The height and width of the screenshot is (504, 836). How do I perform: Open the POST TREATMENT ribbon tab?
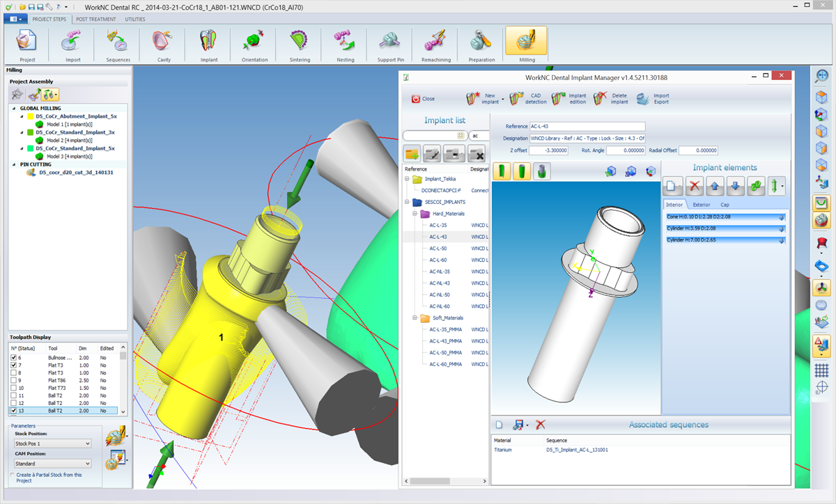[96, 19]
